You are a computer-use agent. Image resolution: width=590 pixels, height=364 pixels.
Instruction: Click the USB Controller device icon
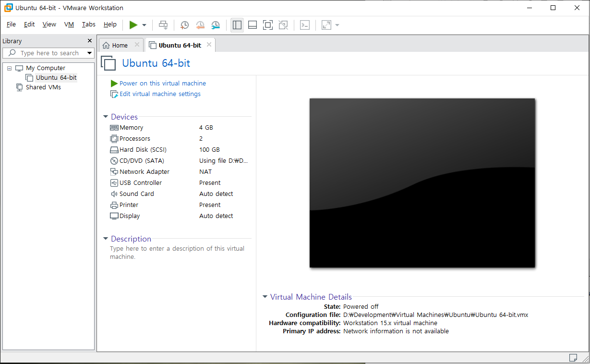click(114, 183)
